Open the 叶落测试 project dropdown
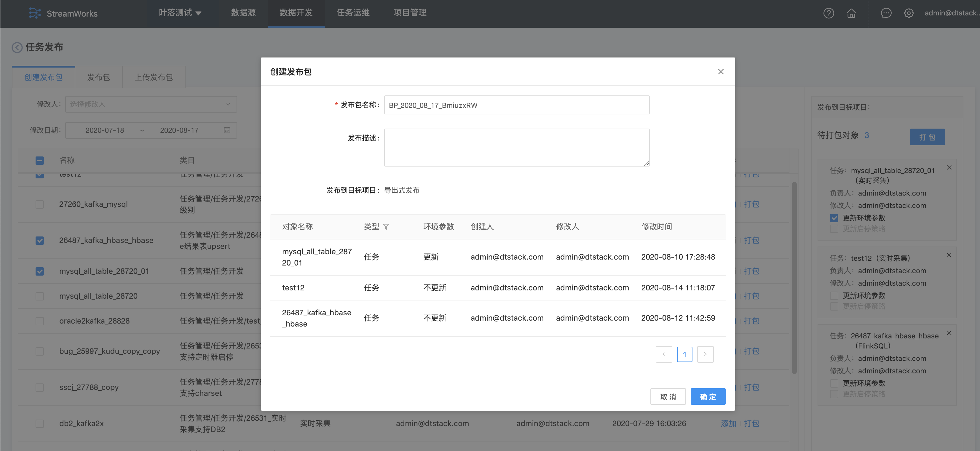980x451 pixels. (x=180, y=13)
